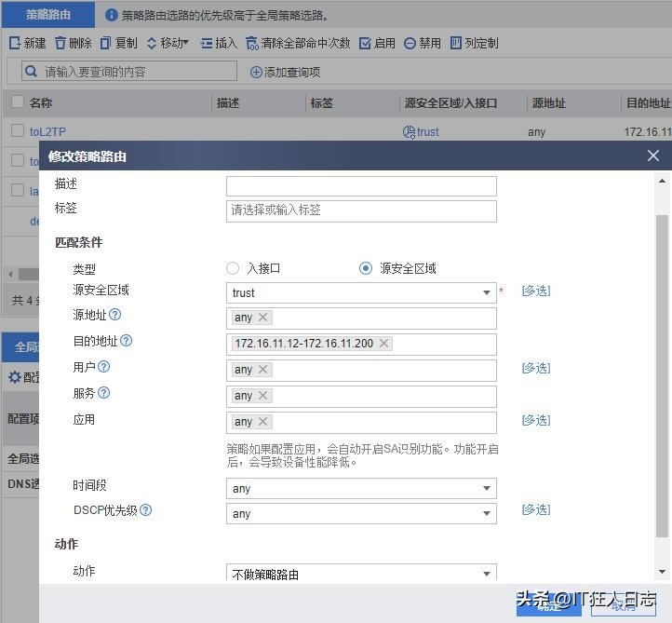Check the third policy row checkbox

pos(17,190)
